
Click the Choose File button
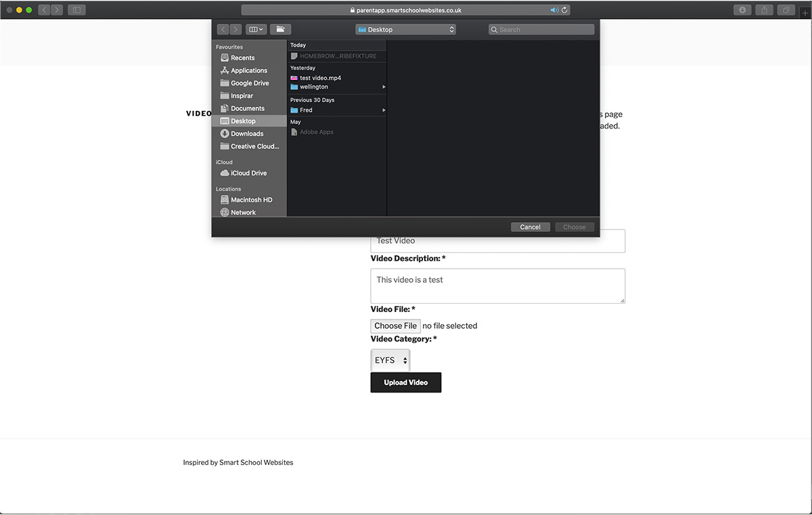click(x=395, y=326)
